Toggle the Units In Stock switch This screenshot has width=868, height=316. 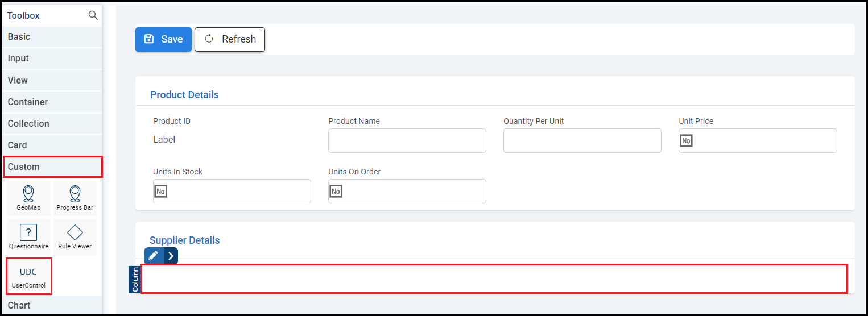(161, 192)
